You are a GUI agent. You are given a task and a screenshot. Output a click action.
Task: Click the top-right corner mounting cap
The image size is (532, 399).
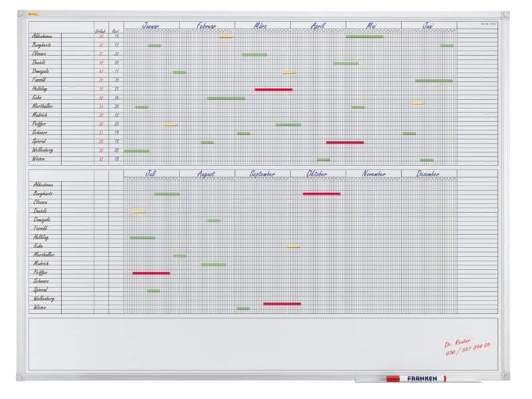pyautogui.click(x=505, y=15)
